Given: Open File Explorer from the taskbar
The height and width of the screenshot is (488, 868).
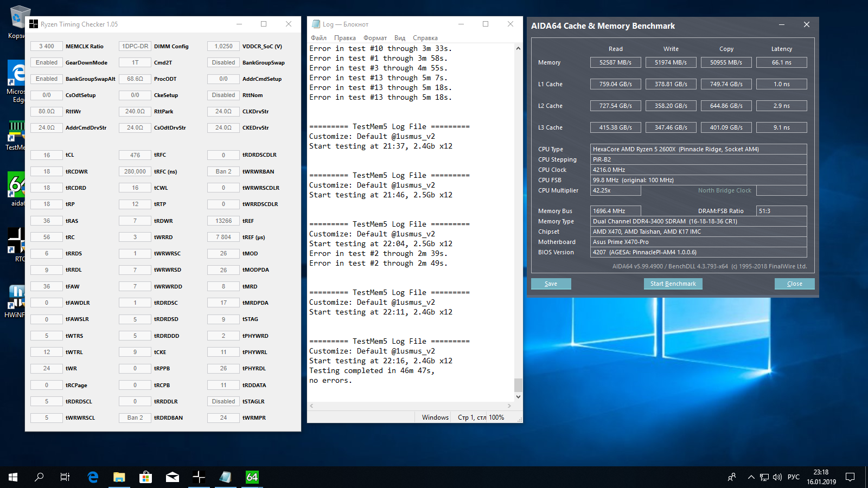Looking at the screenshot, I should (x=119, y=477).
